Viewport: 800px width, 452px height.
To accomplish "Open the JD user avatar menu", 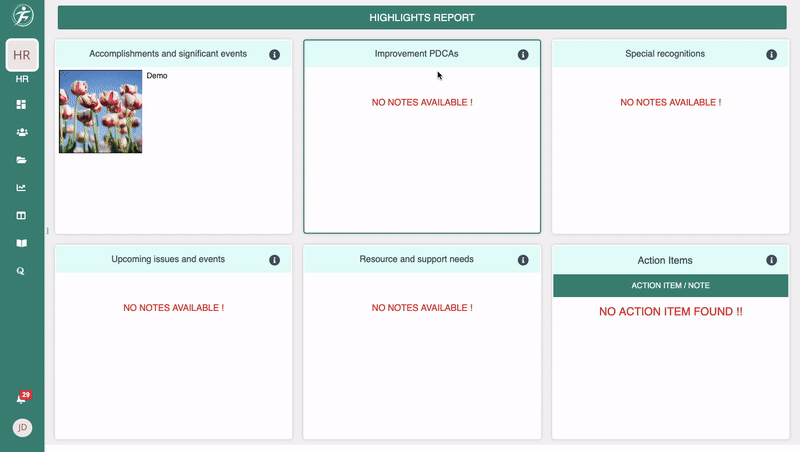I will pyautogui.click(x=22, y=428).
